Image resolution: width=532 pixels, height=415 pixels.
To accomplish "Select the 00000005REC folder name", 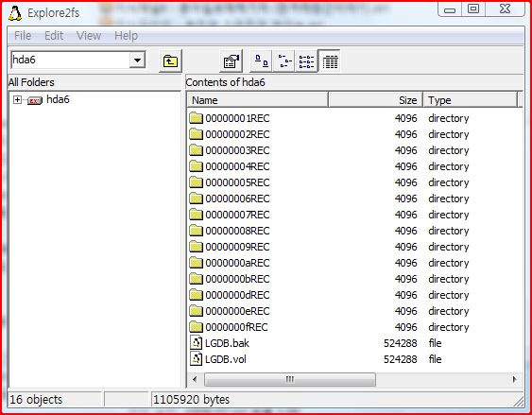I will click(x=237, y=182).
